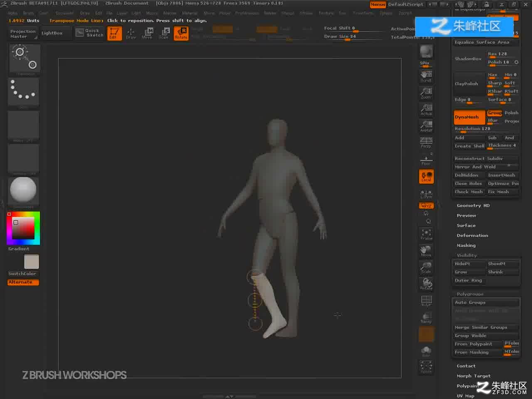Switch to Move transpose mode
Screen dimensions: 532x399
click(x=147, y=33)
